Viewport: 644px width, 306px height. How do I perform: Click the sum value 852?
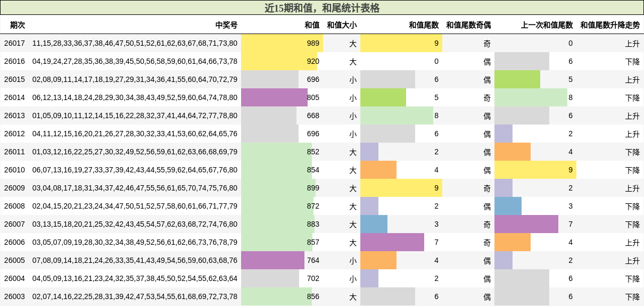313,152
